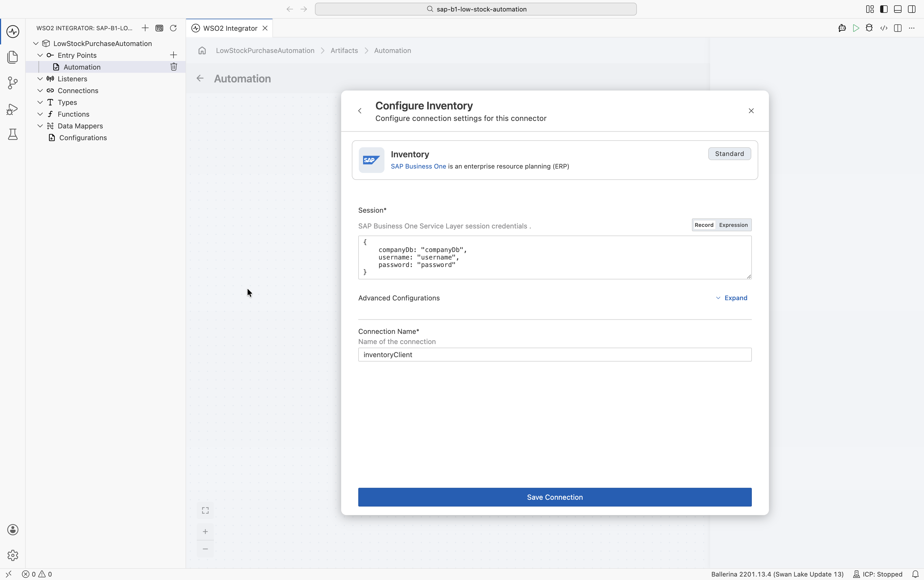The height and width of the screenshot is (580, 924).
Task: Open Configurations tree item
Action: pos(105,138)
